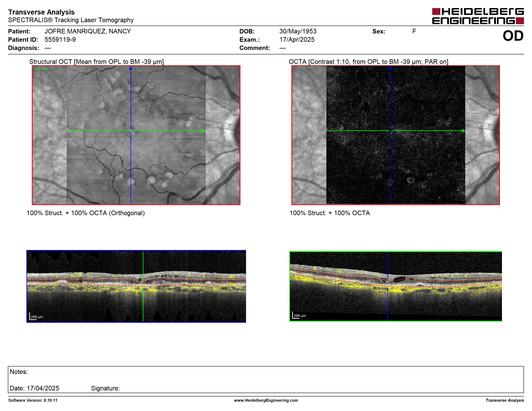Click the Sex: label
532x411 pixels.
pos(379,31)
